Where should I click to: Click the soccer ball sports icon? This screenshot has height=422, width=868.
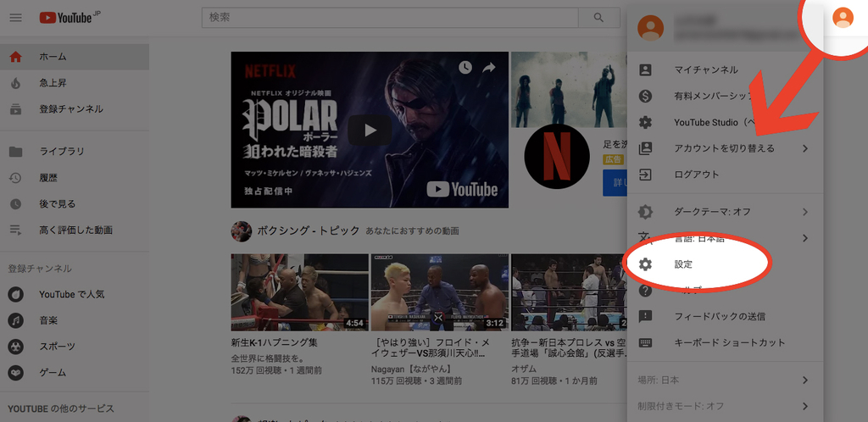15,347
